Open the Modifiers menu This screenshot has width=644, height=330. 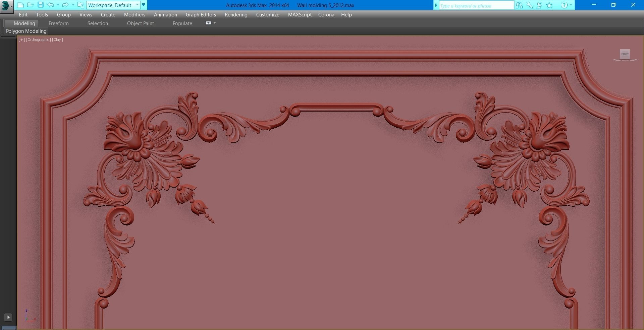pos(135,15)
